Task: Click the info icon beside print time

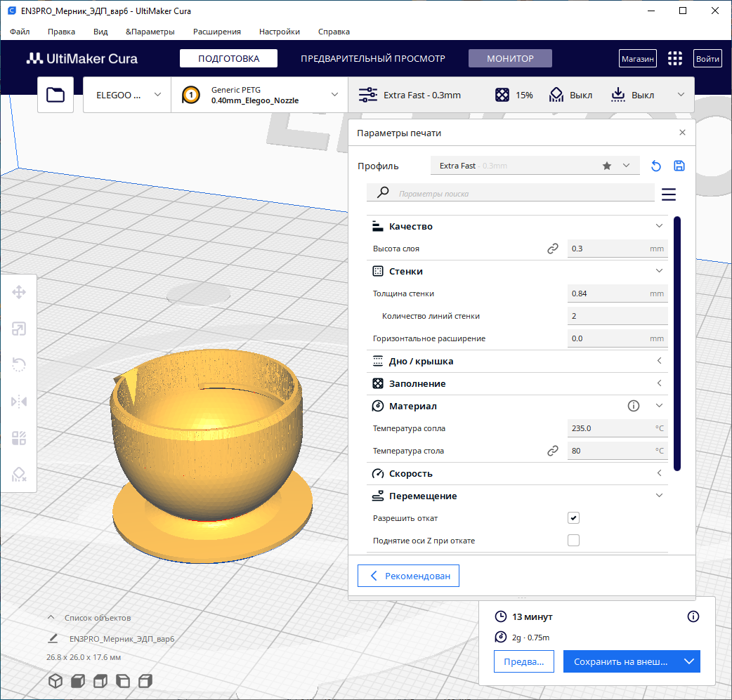Action: (x=693, y=616)
